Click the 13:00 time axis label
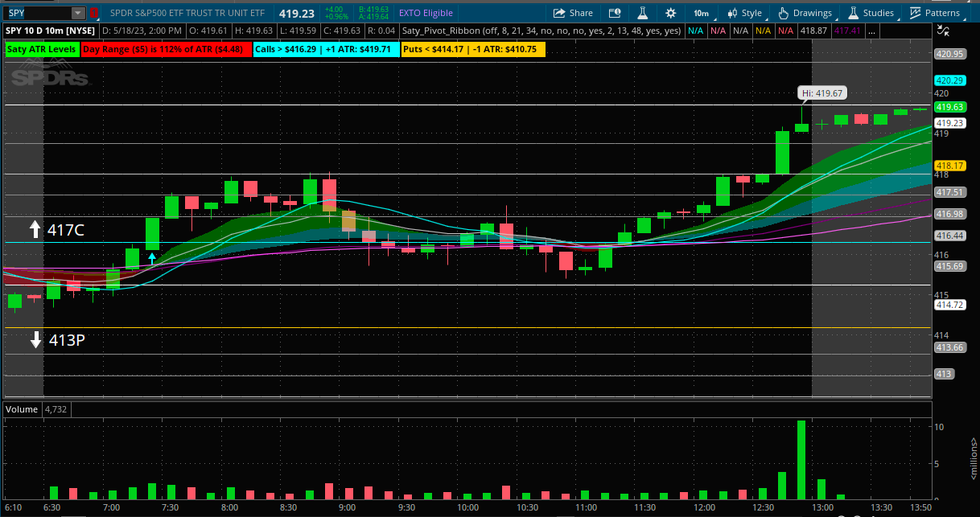Viewport: 980px width, 517px height. tap(821, 508)
